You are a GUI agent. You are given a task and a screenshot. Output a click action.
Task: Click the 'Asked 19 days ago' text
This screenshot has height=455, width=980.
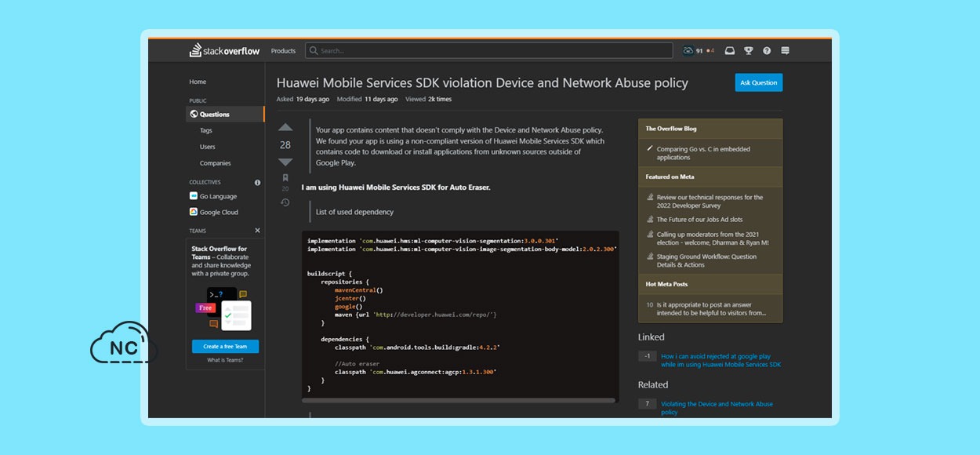pos(303,100)
